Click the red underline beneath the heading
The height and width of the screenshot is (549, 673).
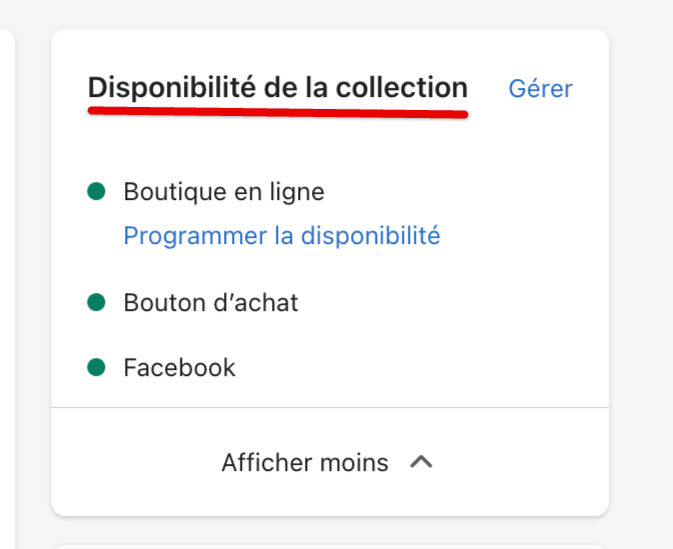(x=277, y=113)
